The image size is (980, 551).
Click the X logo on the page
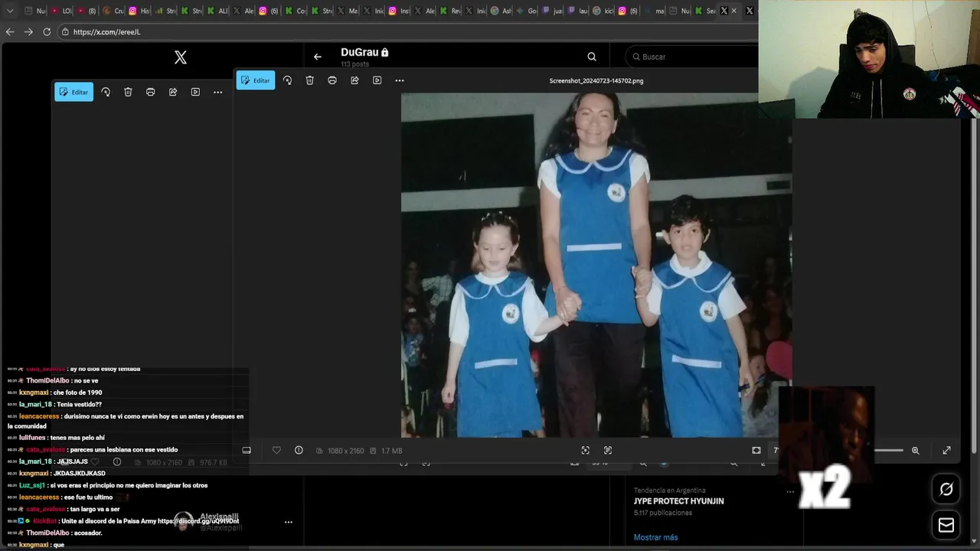(180, 57)
